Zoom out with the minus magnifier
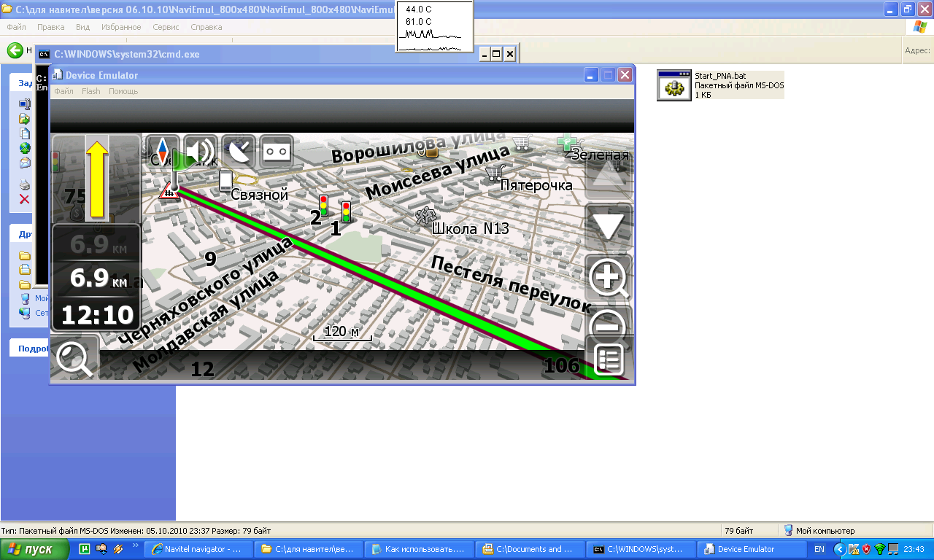934x560 pixels. (609, 322)
